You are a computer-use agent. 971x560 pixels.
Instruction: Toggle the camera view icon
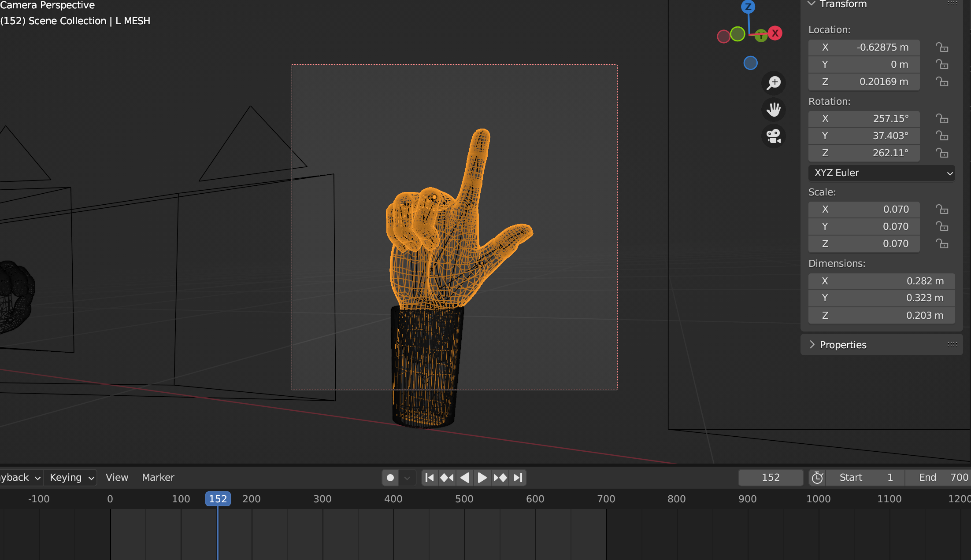point(773,136)
